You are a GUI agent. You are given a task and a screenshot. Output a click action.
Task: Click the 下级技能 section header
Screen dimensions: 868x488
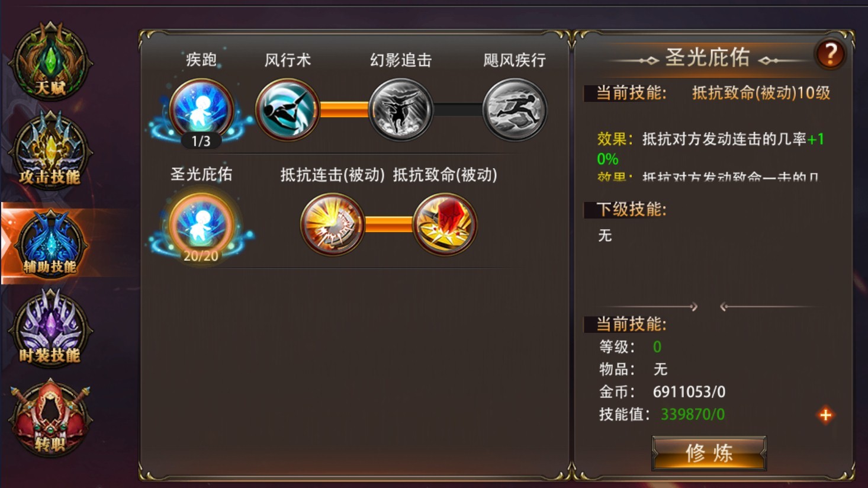pyautogui.click(x=631, y=210)
